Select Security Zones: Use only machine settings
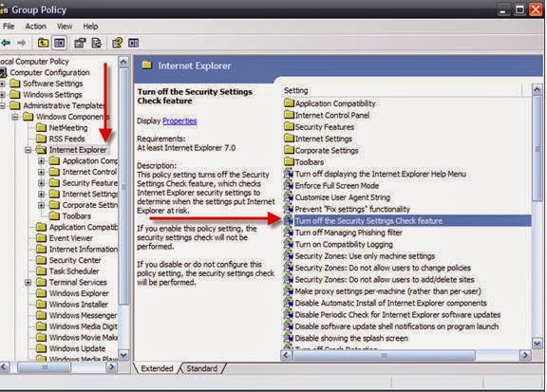This screenshot has height=392, width=547. [x=365, y=256]
